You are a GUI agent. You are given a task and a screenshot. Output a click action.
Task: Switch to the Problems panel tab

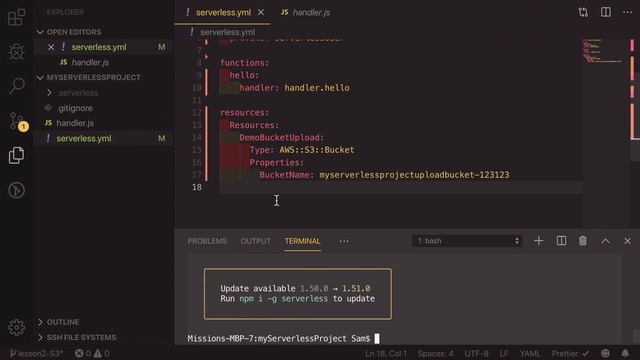click(207, 241)
